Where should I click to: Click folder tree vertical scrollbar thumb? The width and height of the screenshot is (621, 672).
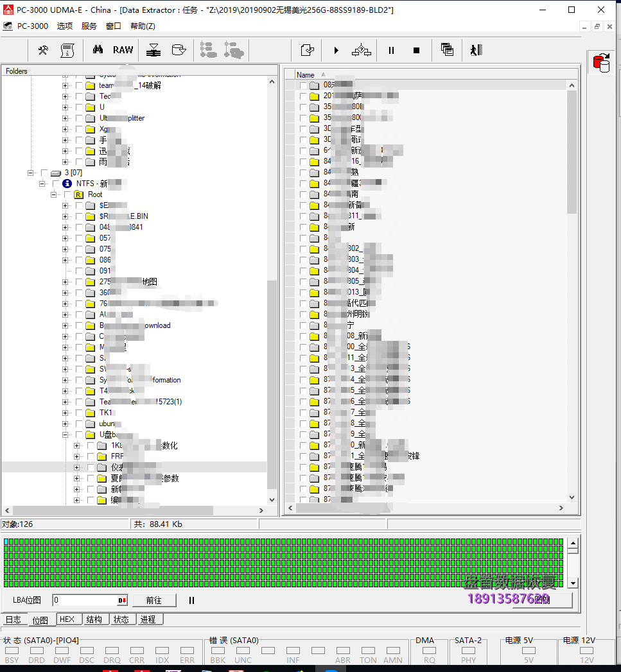[272, 385]
